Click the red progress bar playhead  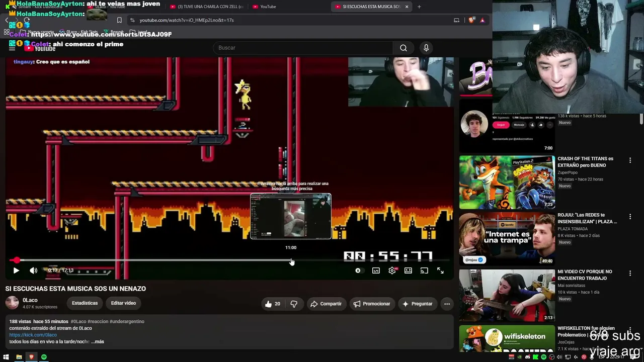pyautogui.click(x=17, y=260)
